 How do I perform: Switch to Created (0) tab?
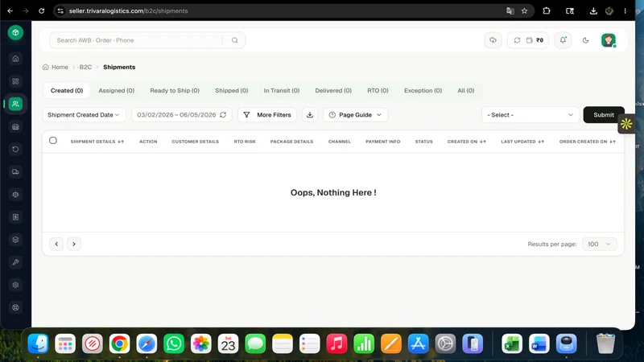click(x=67, y=91)
